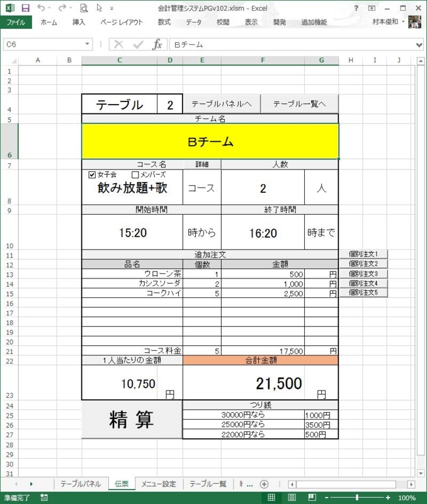Viewport: 427px width, 504px height.
Task: Uncheck the 女子会 checkbox
Action: tap(93, 175)
